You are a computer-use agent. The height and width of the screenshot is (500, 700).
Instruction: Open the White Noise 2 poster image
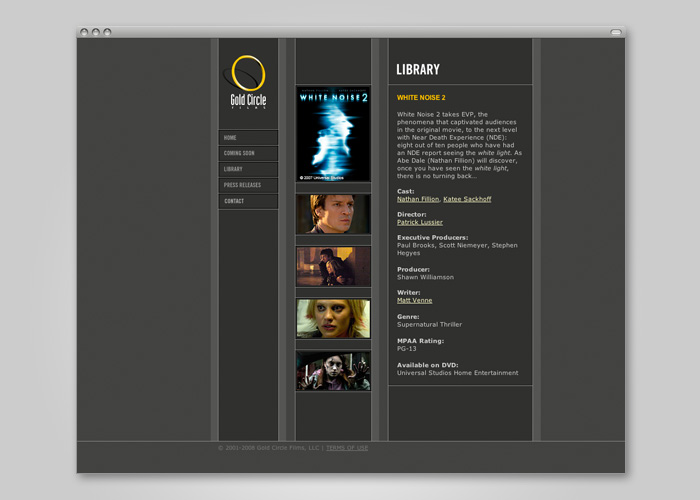[333, 134]
